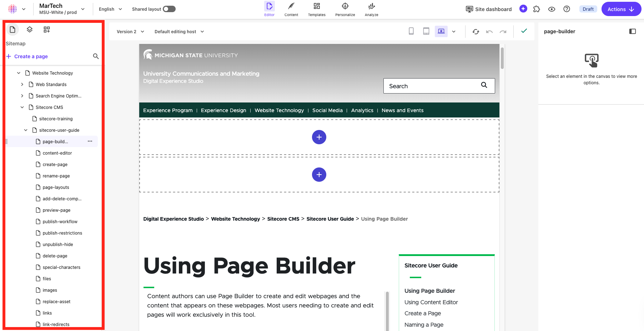Click the News and Events nav link
The height and width of the screenshot is (331, 644).
coord(402,110)
